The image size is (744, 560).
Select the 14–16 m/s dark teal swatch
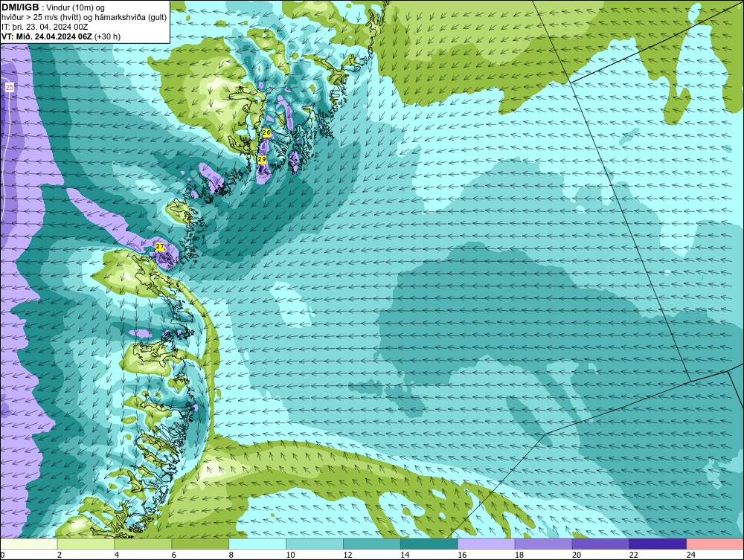point(429,544)
